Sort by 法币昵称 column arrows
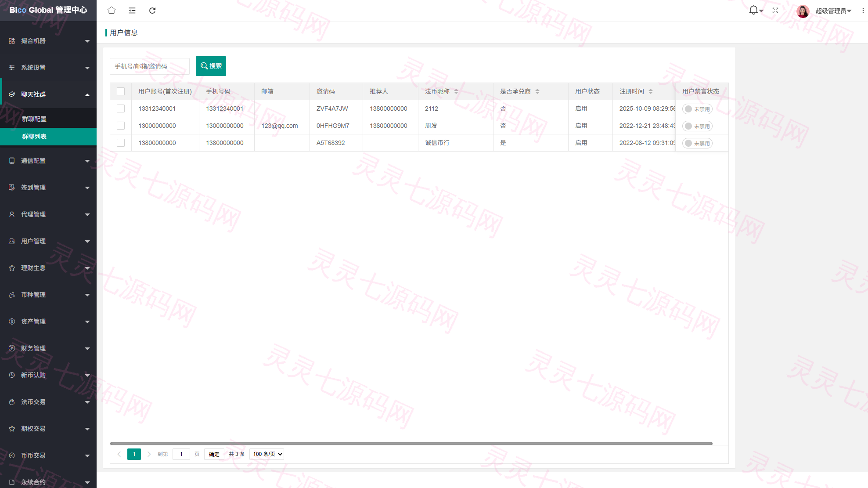 pos(456,91)
